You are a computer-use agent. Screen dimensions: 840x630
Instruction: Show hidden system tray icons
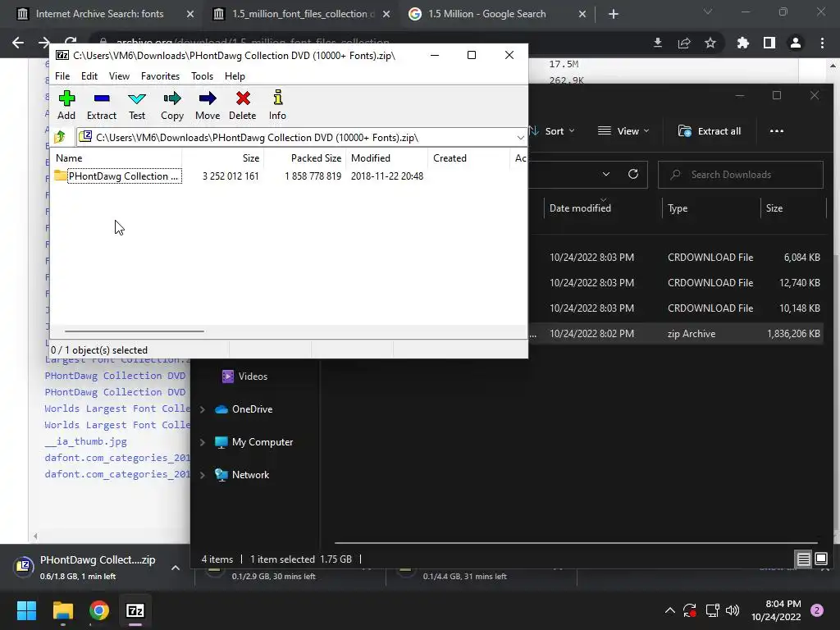click(669, 610)
